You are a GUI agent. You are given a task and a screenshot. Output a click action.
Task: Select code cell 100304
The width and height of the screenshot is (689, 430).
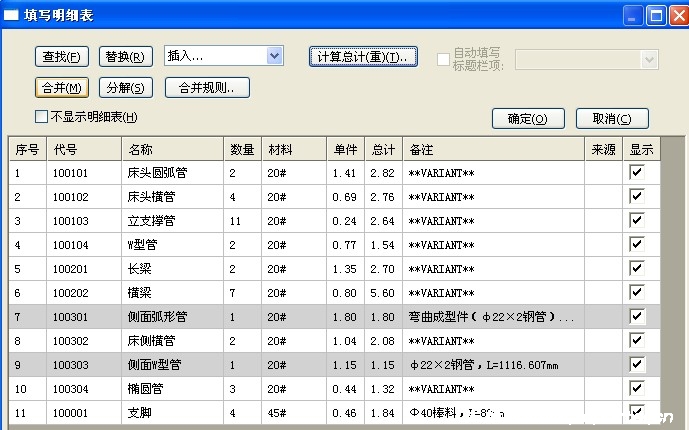84,389
